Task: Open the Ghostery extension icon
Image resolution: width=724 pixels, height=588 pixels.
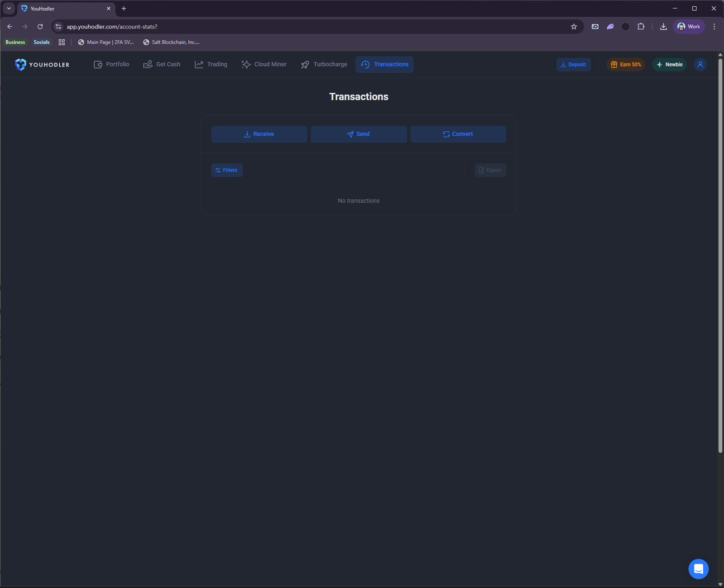Action: [610, 26]
